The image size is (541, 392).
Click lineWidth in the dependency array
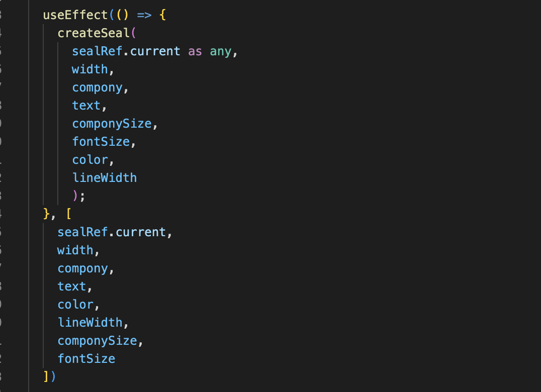click(90, 322)
